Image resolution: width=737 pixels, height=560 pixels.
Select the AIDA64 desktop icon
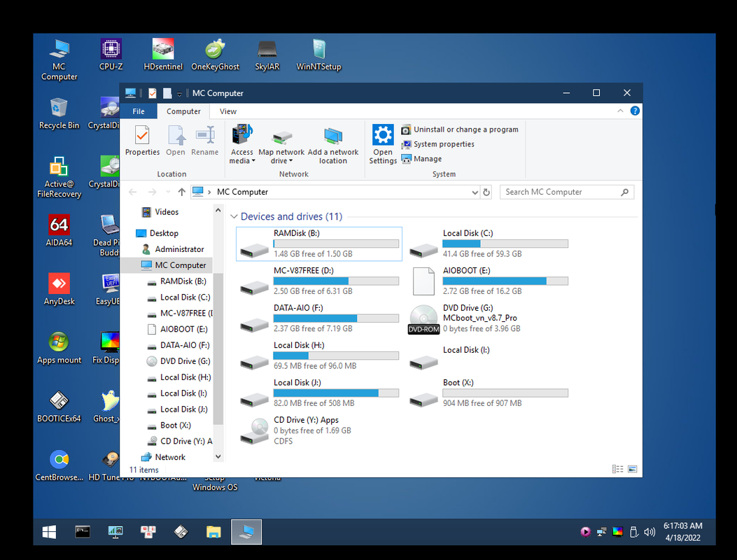[x=59, y=230]
